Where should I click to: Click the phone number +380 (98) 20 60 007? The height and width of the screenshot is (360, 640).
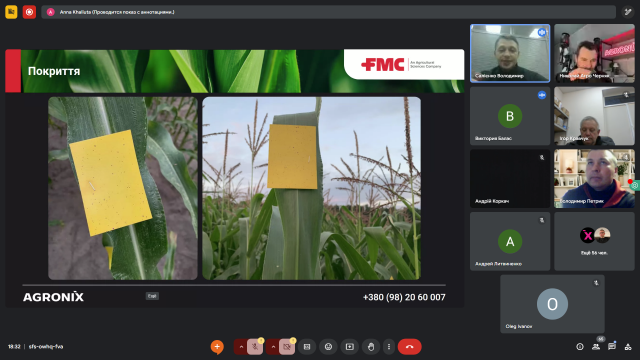404,298
